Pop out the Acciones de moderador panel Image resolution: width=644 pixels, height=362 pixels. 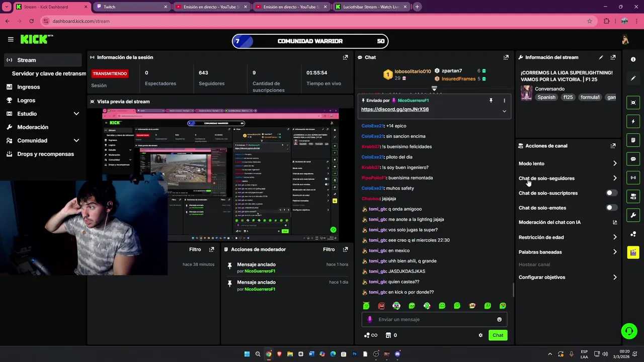(345, 249)
